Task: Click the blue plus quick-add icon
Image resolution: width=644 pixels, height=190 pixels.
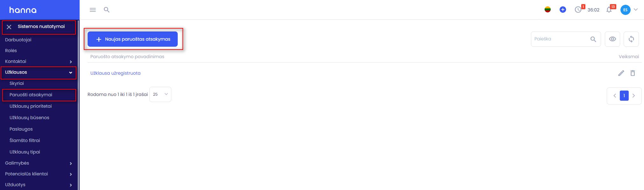Action: pos(563,10)
